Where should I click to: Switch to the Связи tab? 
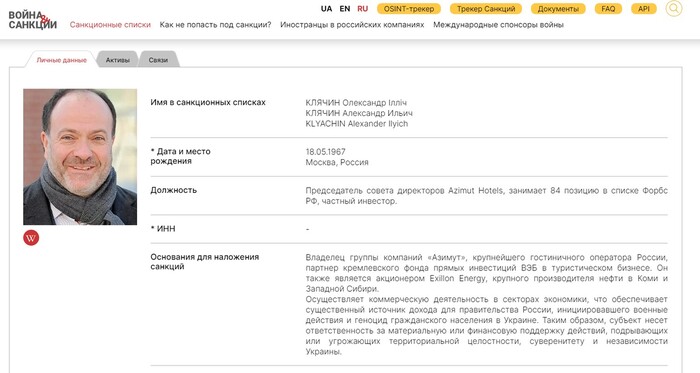[158, 60]
